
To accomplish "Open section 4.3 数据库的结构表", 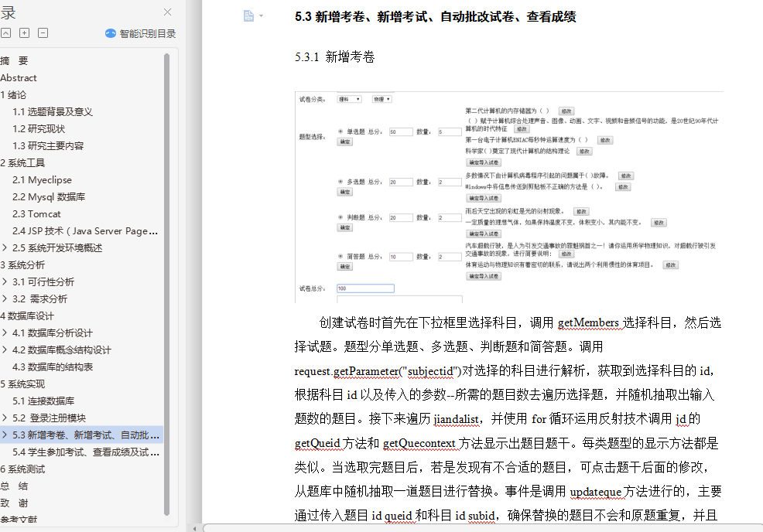I will [x=53, y=367].
